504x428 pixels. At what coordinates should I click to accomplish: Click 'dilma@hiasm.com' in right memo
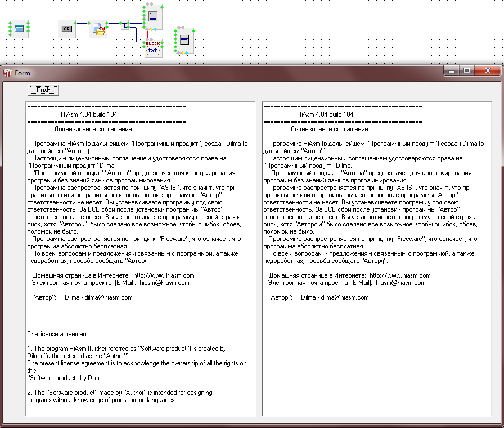point(345,297)
